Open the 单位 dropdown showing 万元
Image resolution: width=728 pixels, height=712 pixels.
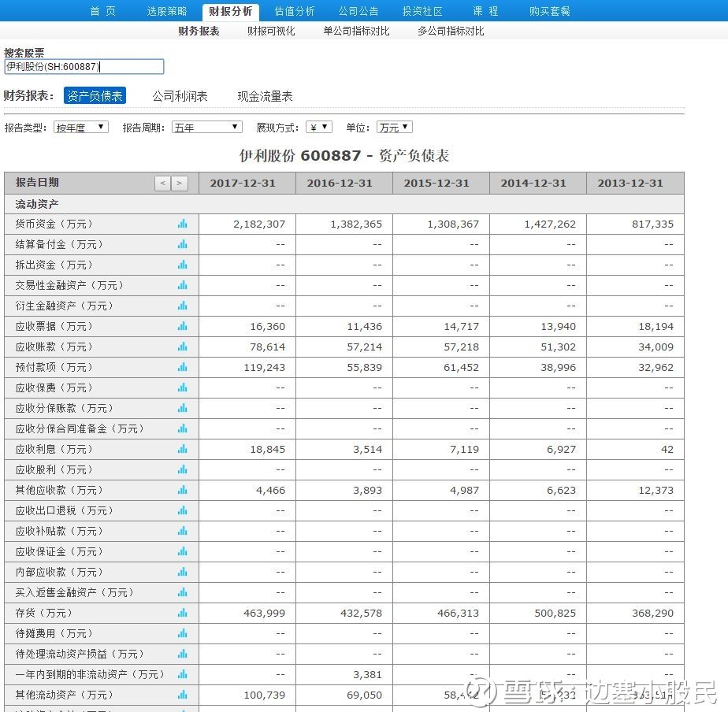[x=392, y=126]
